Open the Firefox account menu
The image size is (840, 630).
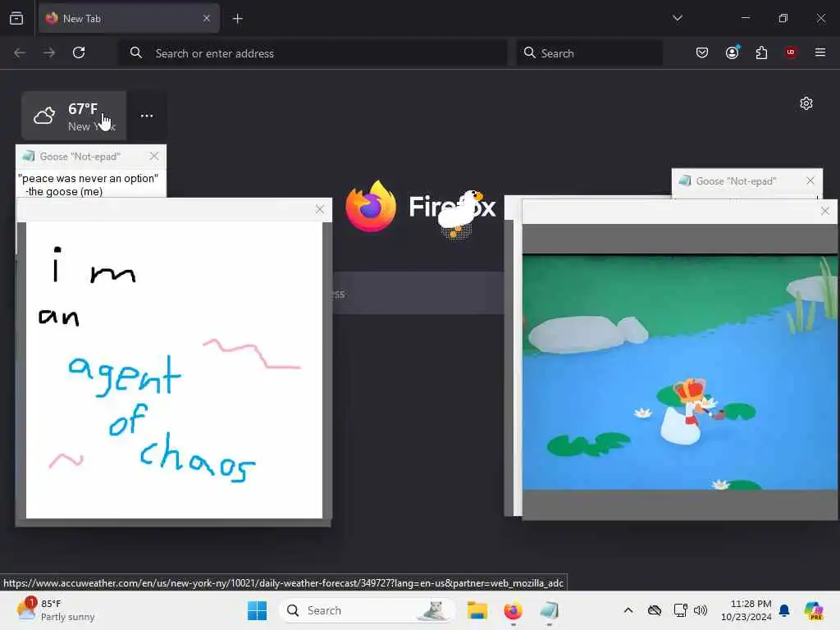coord(732,52)
